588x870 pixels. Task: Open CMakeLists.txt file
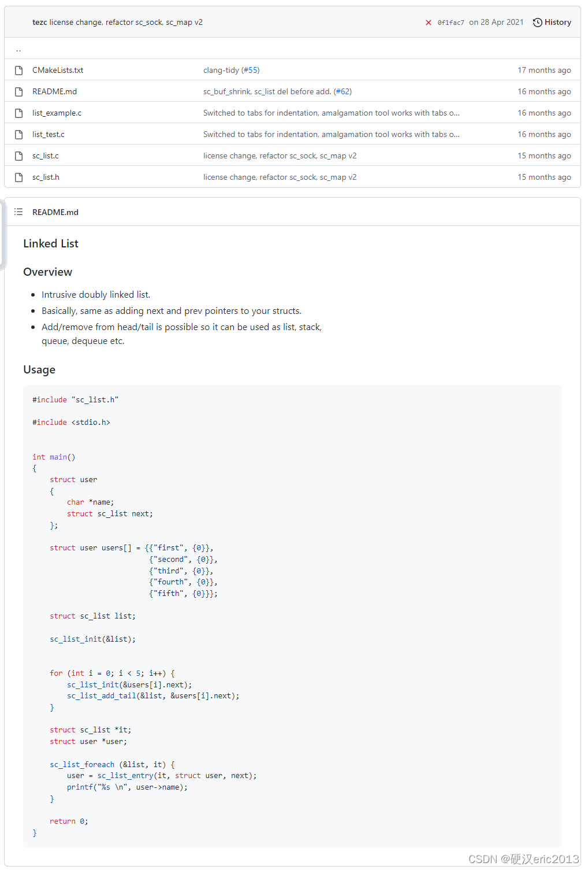pos(58,70)
